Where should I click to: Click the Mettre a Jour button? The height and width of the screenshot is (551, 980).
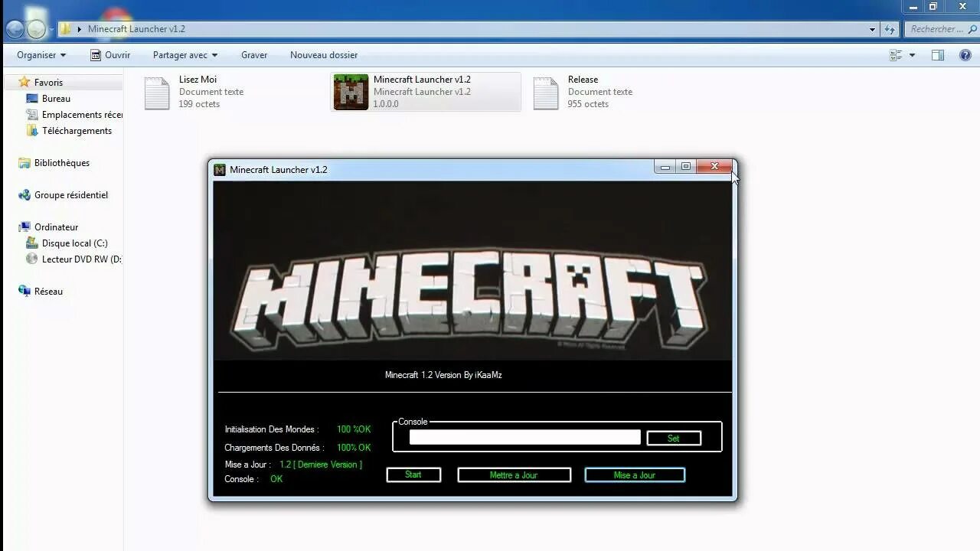point(514,475)
